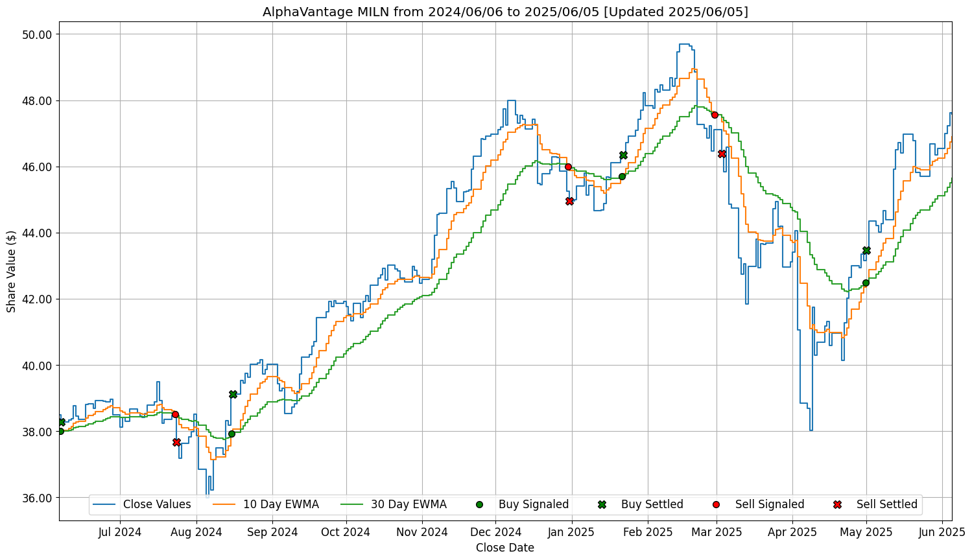
Task: Click the 10 Day EWMA legend label
Action: coord(281,504)
